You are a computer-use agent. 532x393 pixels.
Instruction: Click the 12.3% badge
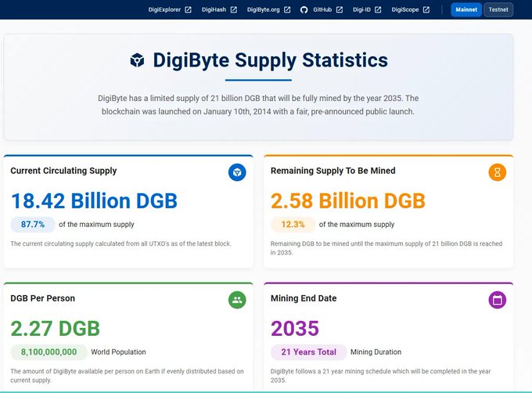click(293, 225)
